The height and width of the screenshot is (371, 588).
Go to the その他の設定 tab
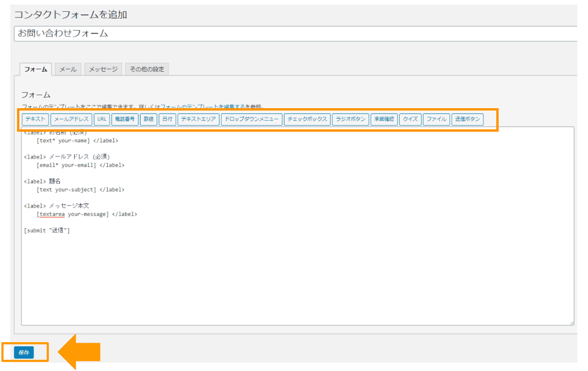[147, 69]
